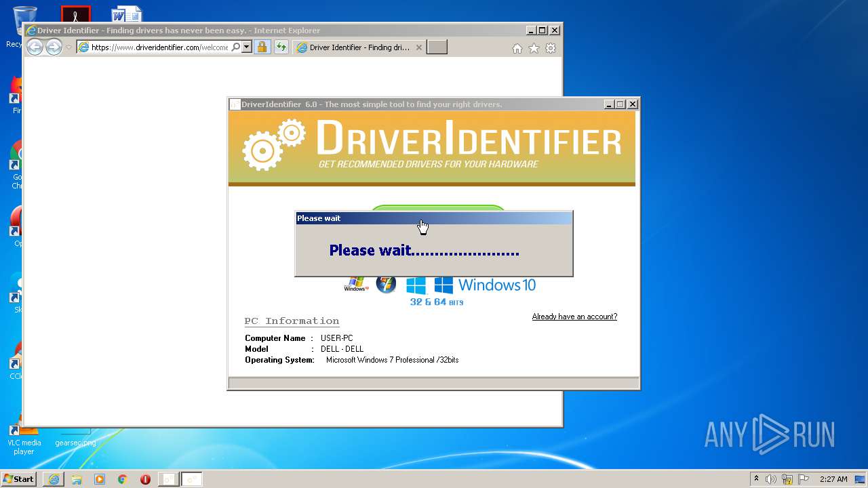Open recent pages dropdown next to Forward
The height and width of the screenshot is (488, 868).
68,47
